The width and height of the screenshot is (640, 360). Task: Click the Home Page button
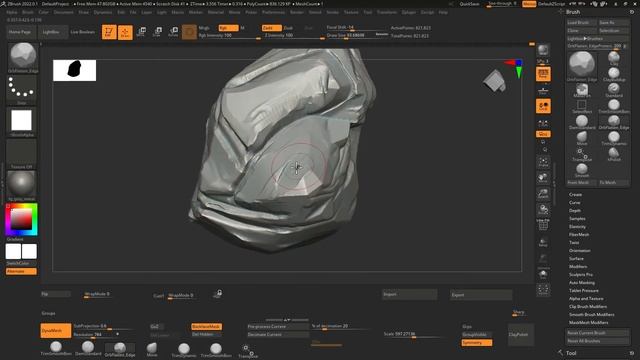(x=20, y=32)
